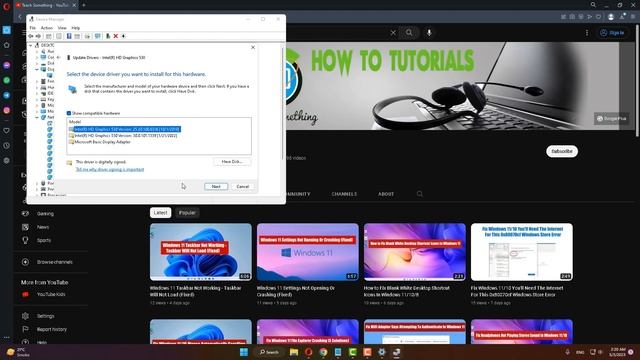Screen dimensions: 640x360
Task: Click Sign in on YouTube
Action: [612, 33]
